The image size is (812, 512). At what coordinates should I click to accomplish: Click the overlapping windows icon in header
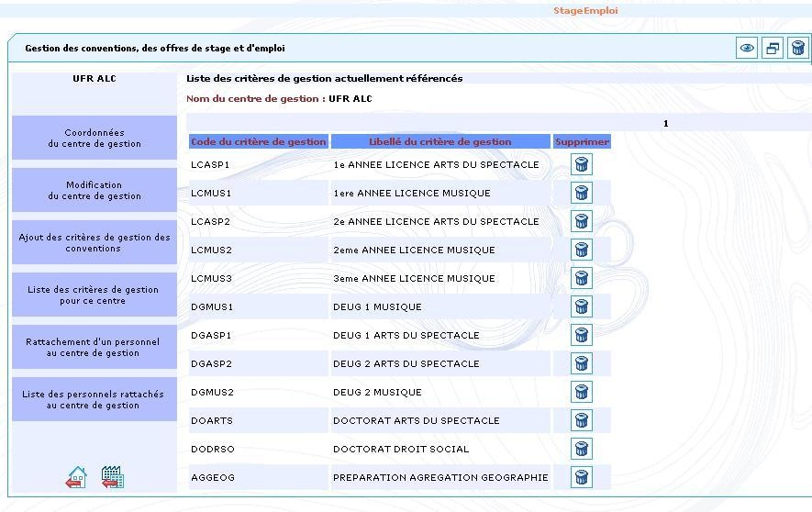[773, 49]
